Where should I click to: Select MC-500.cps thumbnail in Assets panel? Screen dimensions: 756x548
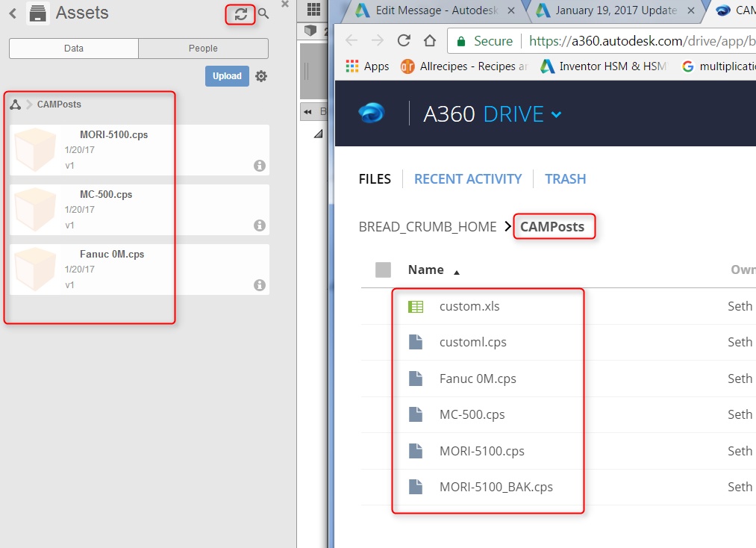35,209
